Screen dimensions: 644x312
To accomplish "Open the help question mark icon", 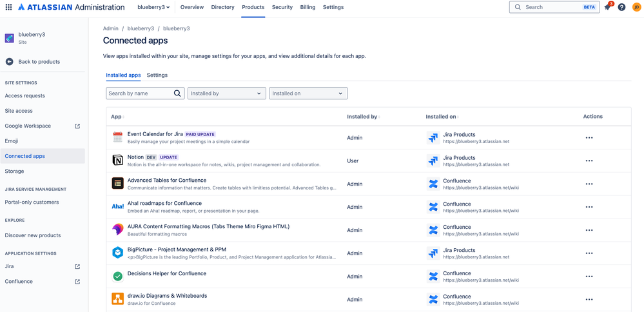I will (x=622, y=7).
